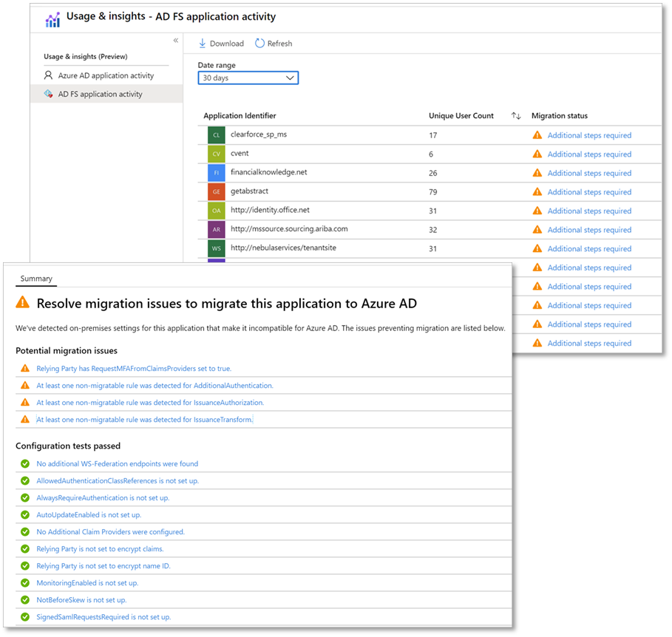
Task: Click the AR icon for ariba.com
Action: click(x=217, y=229)
